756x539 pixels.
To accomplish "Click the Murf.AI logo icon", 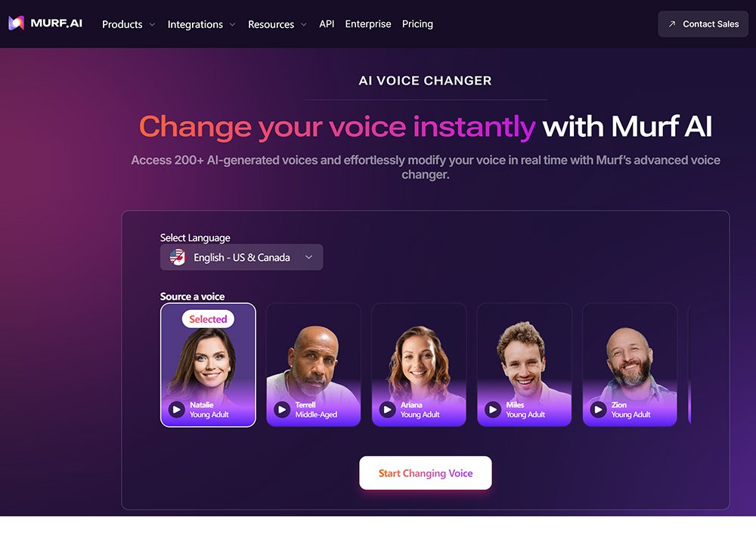I will 17,23.
